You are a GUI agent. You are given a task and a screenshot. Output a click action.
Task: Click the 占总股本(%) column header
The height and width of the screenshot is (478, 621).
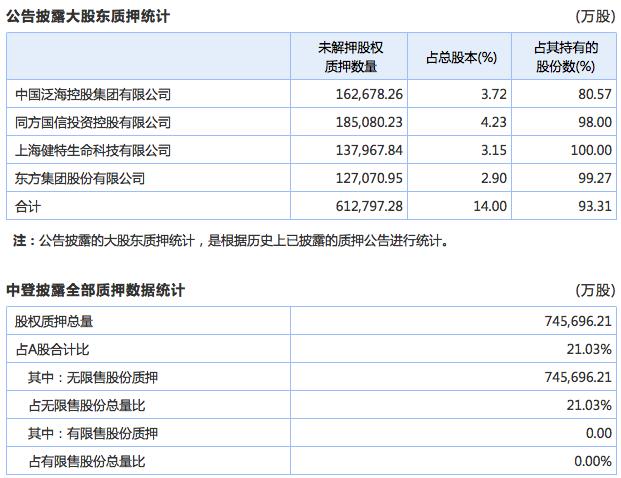[461, 57]
